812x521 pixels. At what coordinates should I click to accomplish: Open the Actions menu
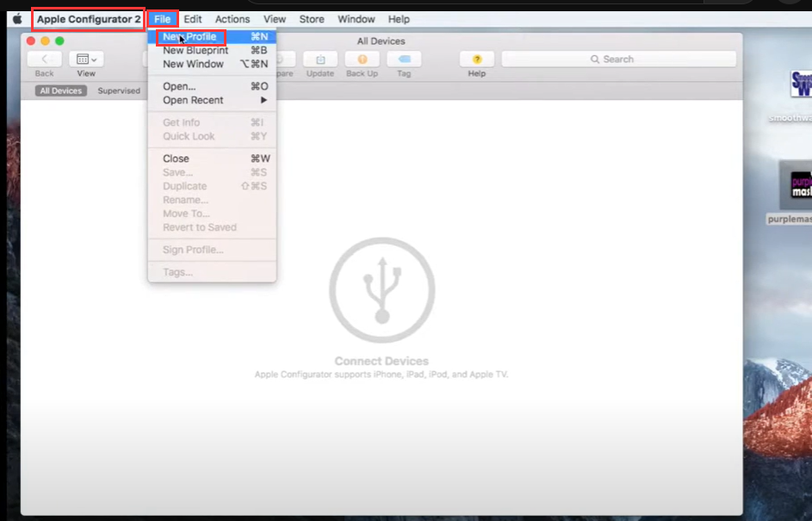pos(232,19)
